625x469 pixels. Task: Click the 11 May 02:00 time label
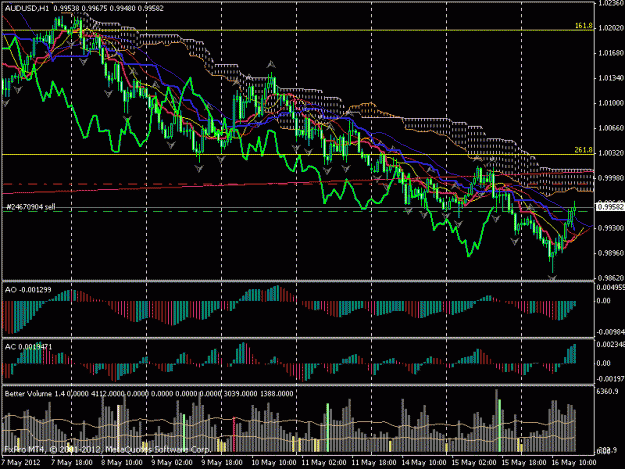324,463
